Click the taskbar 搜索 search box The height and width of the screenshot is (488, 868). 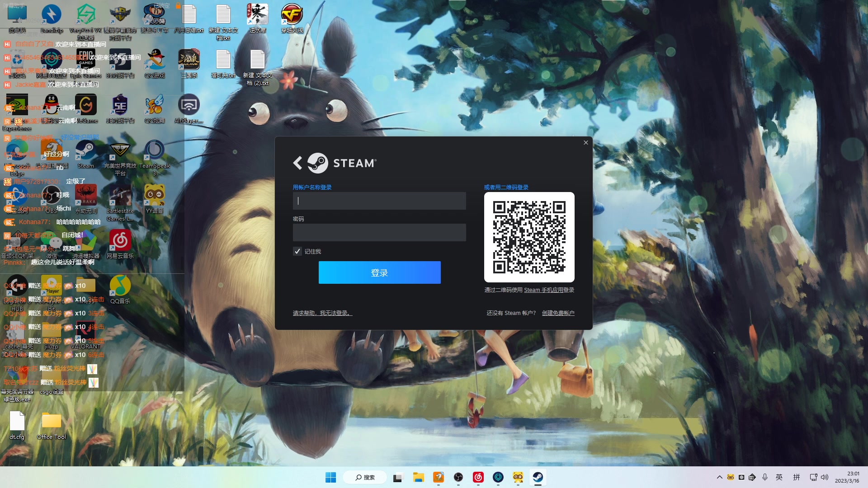[x=365, y=477]
